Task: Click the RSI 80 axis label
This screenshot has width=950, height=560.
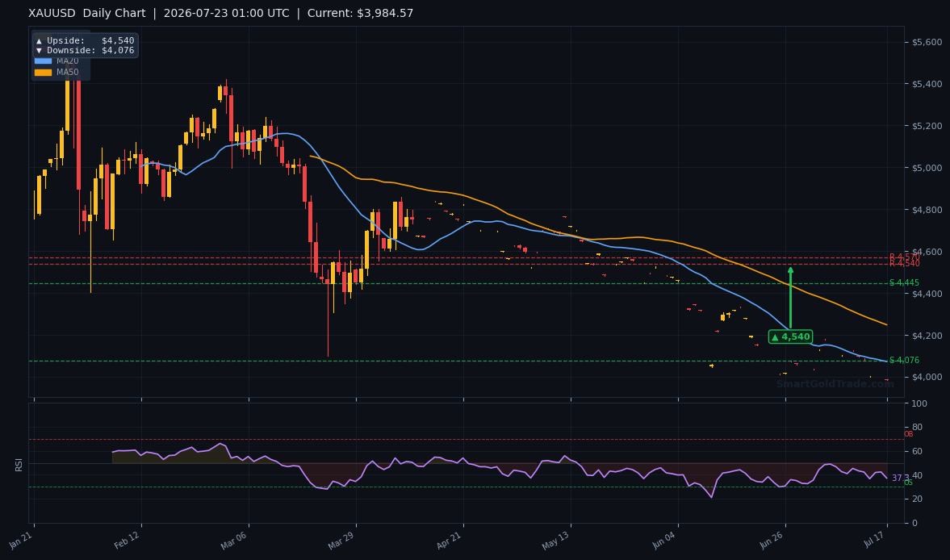Action: (x=917, y=428)
